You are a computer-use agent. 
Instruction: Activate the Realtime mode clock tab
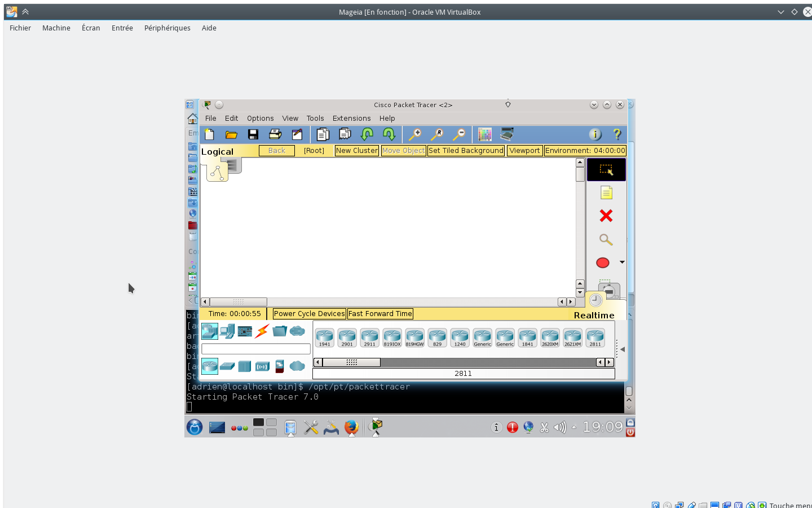[x=595, y=301]
